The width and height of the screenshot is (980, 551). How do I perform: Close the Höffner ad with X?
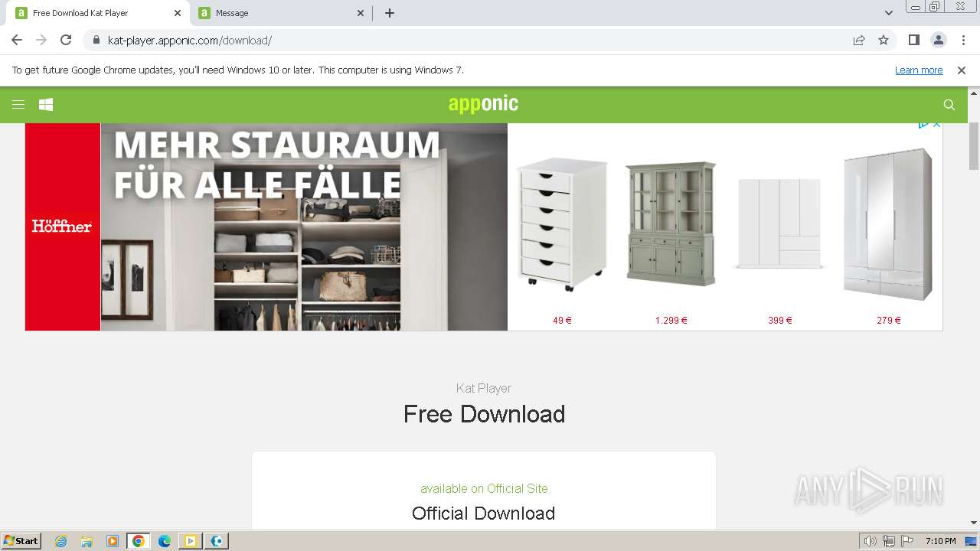pos(936,124)
